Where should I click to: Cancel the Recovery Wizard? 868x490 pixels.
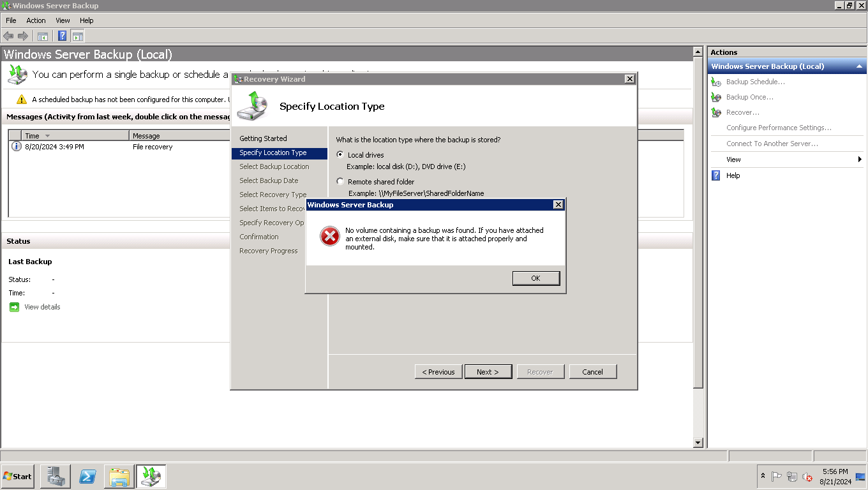point(593,371)
